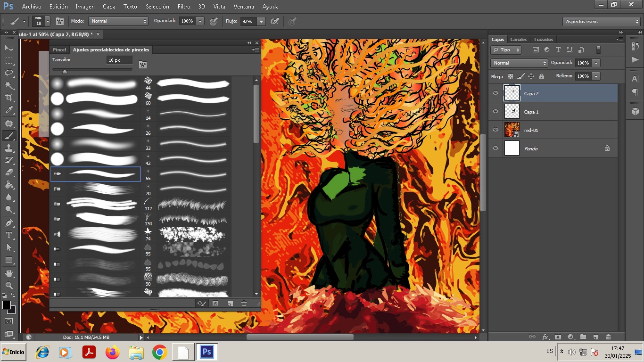
Task: Select the Zoom tool
Action: 9,285
